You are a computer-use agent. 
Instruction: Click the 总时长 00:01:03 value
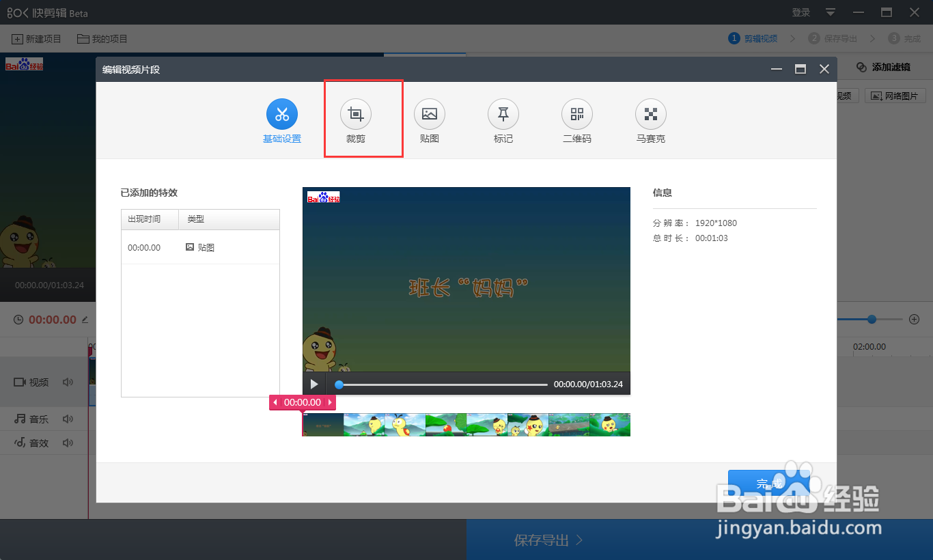tap(711, 238)
